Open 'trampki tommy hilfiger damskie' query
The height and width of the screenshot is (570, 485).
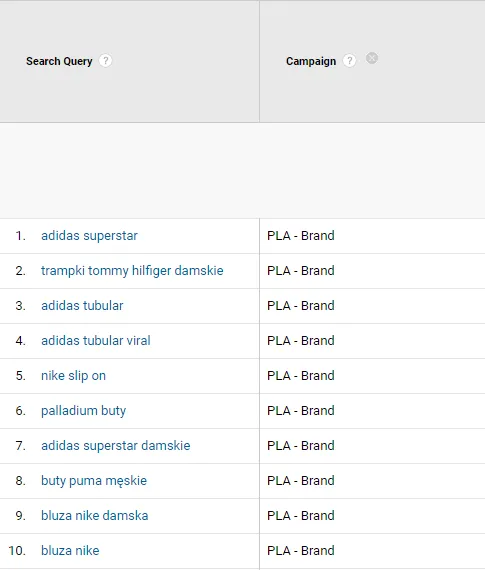coord(132,271)
